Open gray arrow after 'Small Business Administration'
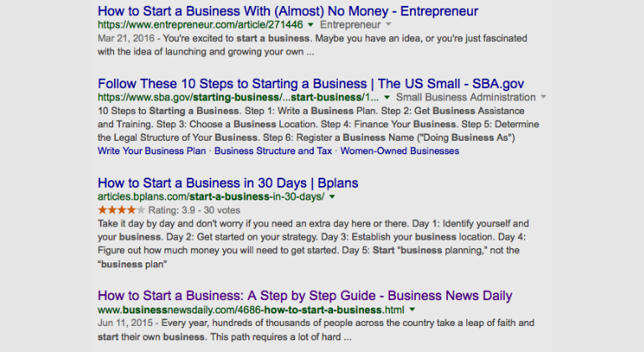This screenshot has height=352, width=644. point(543,98)
